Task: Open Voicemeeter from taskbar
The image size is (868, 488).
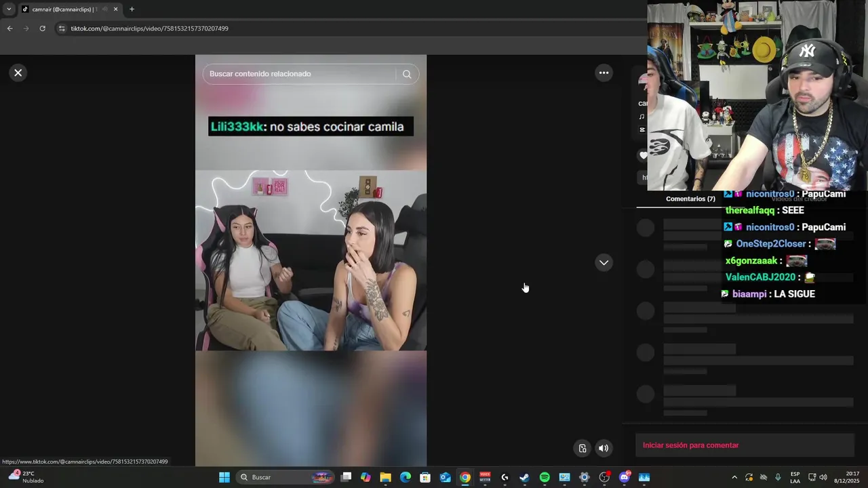Action: coord(485,477)
